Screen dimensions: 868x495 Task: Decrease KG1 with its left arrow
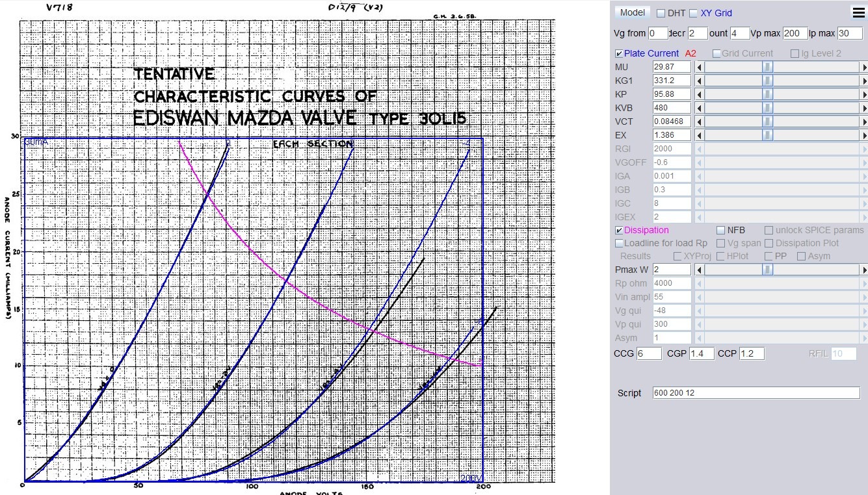700,81
